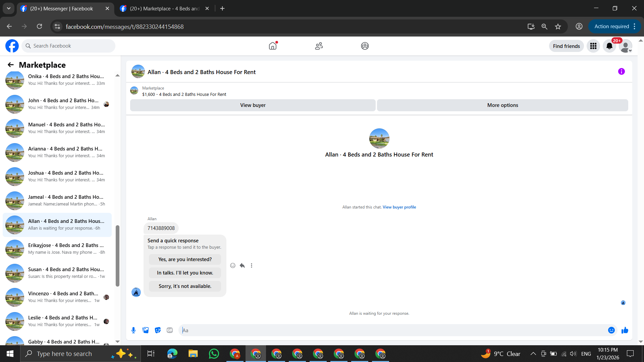Click the message Aa input field

click(x=392, y=330)
